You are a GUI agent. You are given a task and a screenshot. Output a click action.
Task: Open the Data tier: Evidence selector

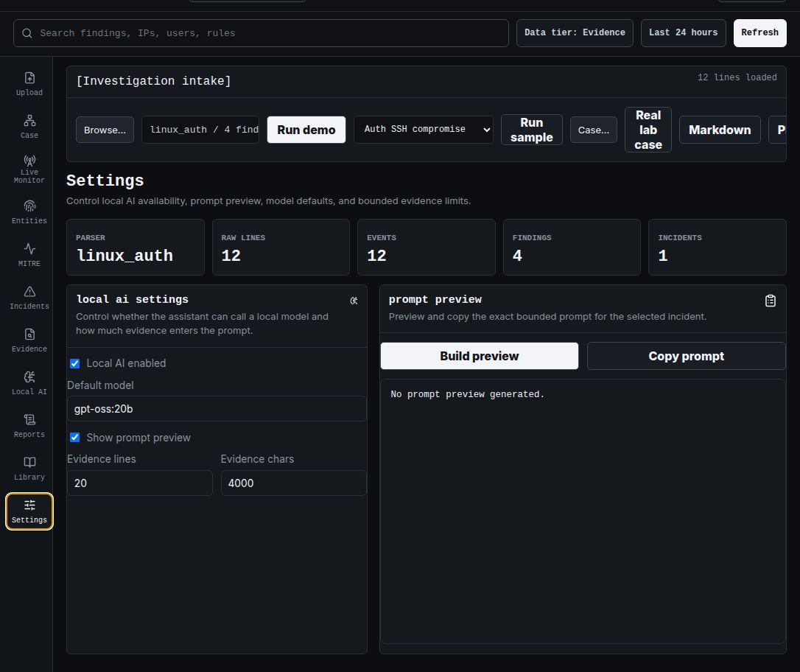[575, 32]
